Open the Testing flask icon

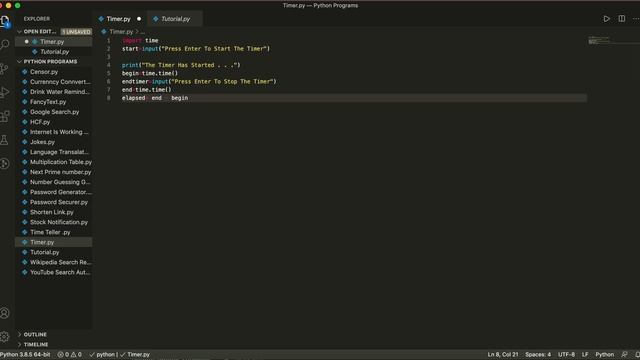click(x=4, y=140)
